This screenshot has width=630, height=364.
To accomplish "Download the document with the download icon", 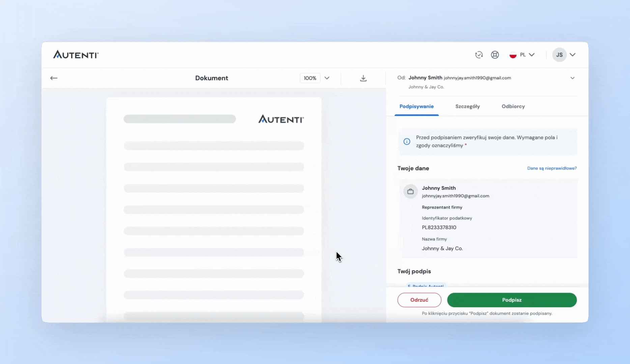I will click(x=363, y=78).
